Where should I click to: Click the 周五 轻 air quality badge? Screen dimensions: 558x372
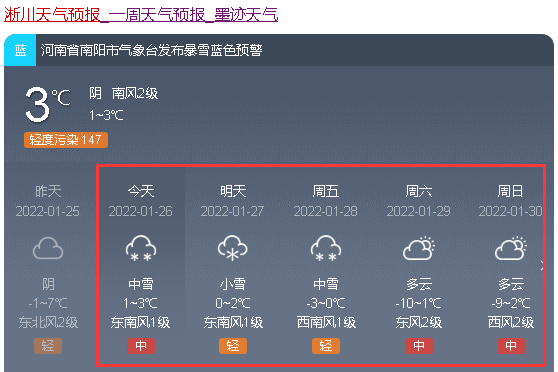click(326, 346)
